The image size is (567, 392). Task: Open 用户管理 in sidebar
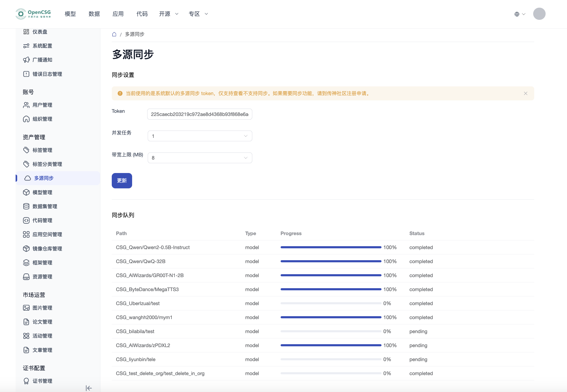(x=42, y=105)
